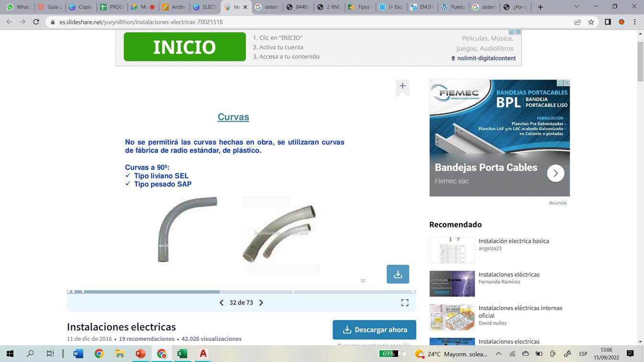Click the Curvas slide title link
Viewport: 644px width, 362px height.
[233, 117]
